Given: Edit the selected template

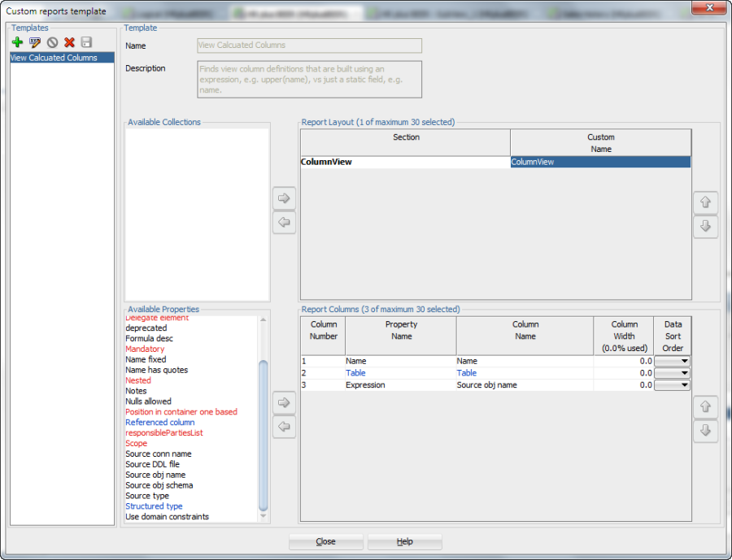Looking at the screenshot, I should click(x=35, y=41).
